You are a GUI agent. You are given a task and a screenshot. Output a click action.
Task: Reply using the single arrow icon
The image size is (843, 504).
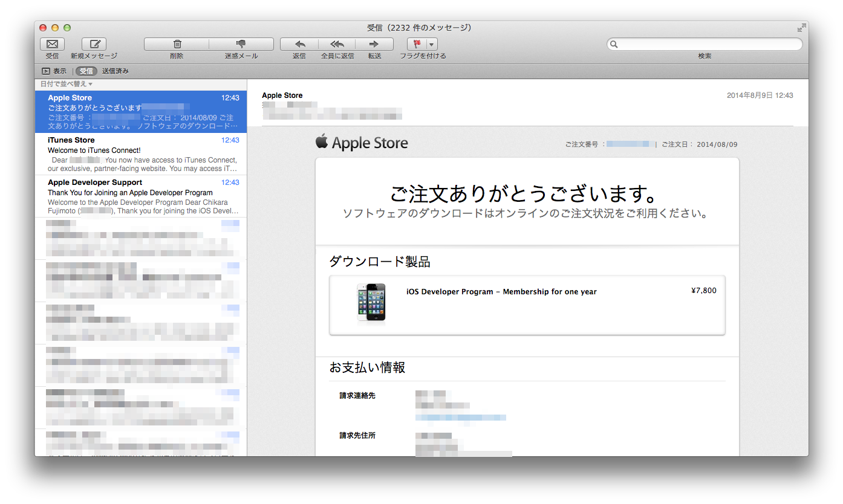[299, 44]
